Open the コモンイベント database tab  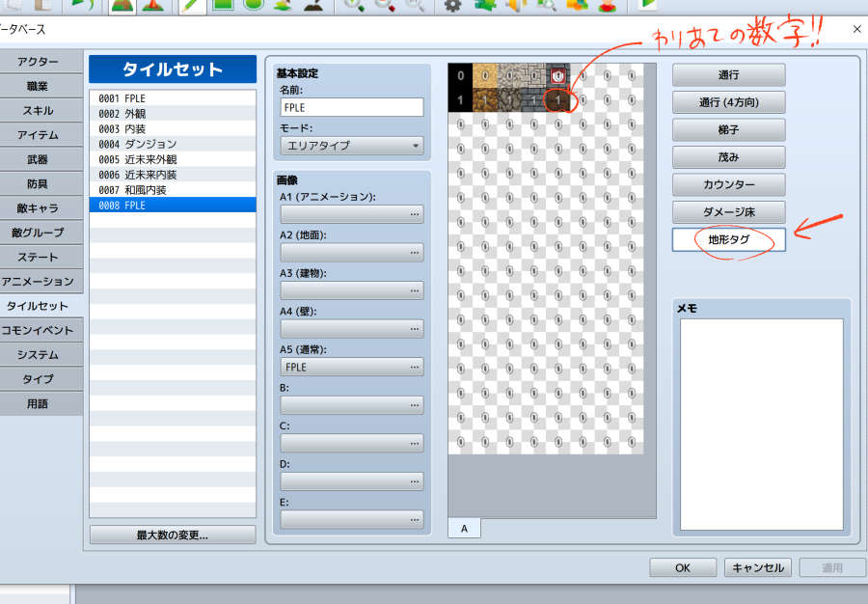pos(38,330)
